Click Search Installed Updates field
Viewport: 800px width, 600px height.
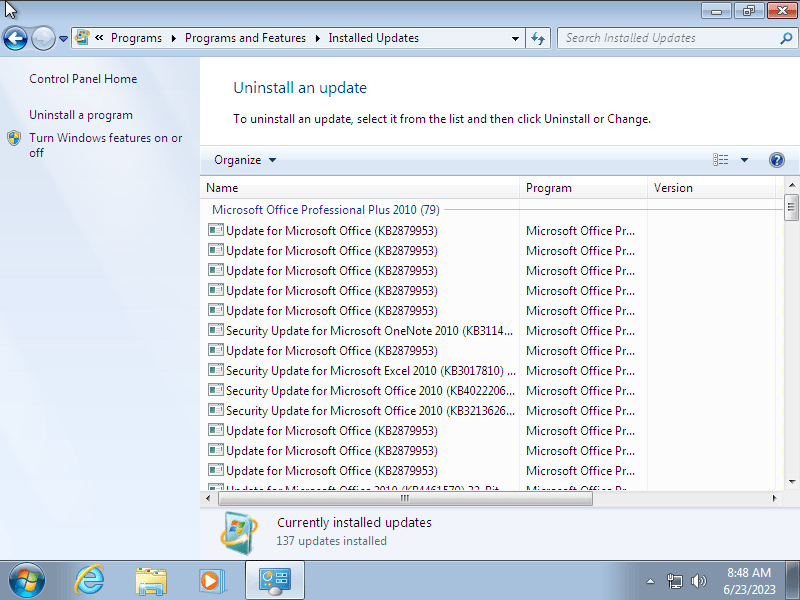pos(669,38)
